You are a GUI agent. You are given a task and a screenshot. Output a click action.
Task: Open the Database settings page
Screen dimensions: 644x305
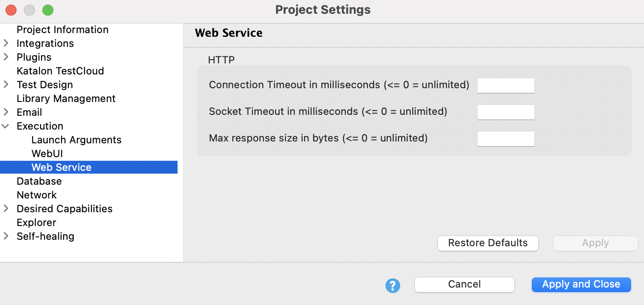click(39, 181)
